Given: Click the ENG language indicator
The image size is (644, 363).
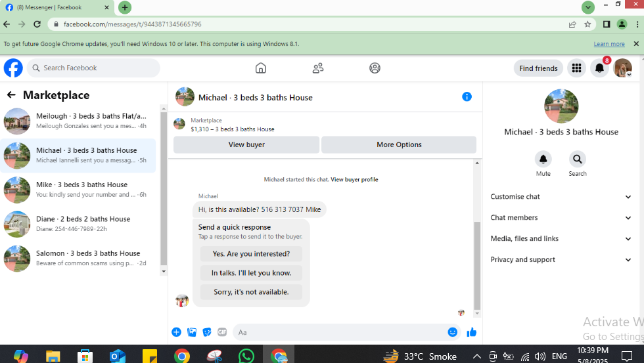Looking at the screenshot, I should [x=559, y=356].
